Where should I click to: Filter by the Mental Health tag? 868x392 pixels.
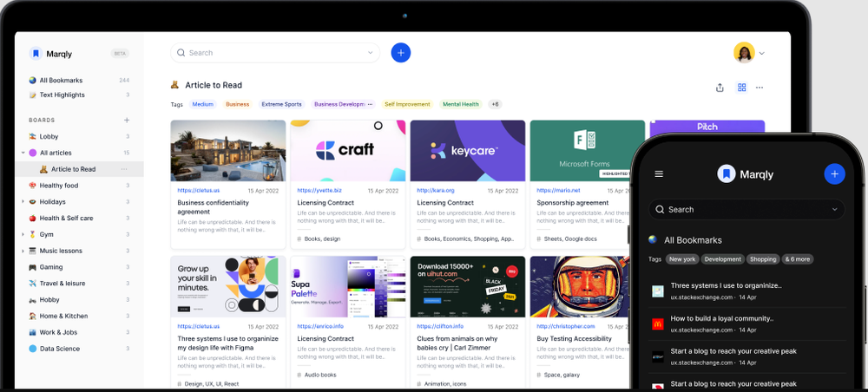[x=461, y=104]
